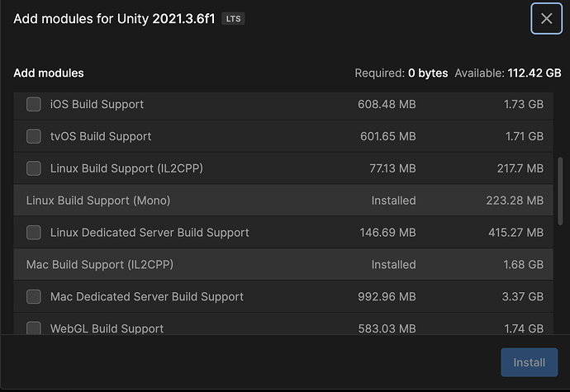Click the WebGL Build Support label text
The image size is (570, 392).
[107, 328]
